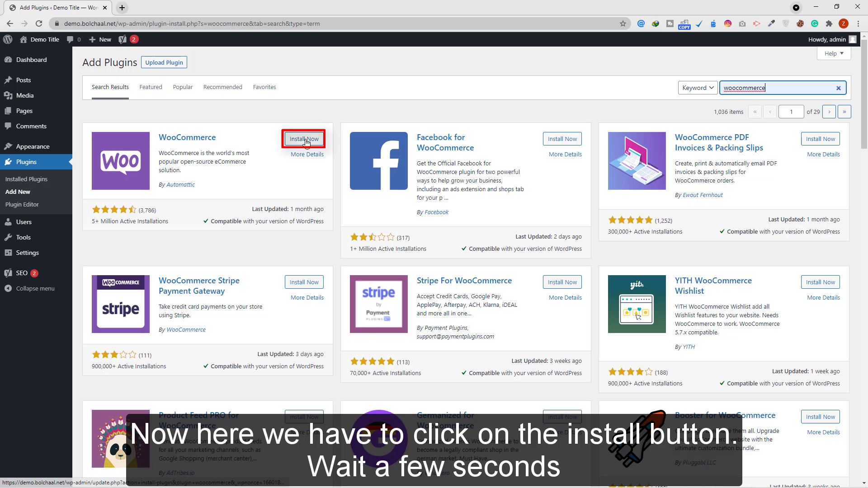Install WooCommerce Stripe Payment Gateway
Screen dimensions: 868x488
click(x=304, y=282)
